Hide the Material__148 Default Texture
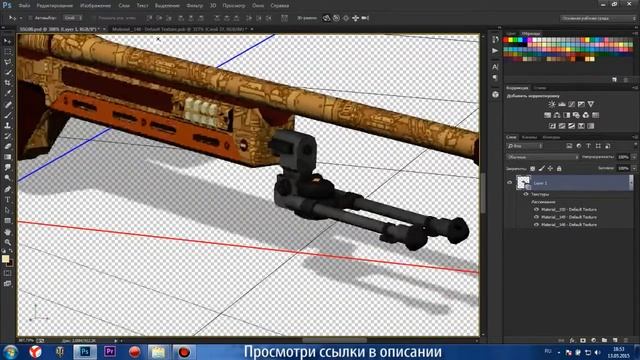640x360 pixels. pos(536,224)
